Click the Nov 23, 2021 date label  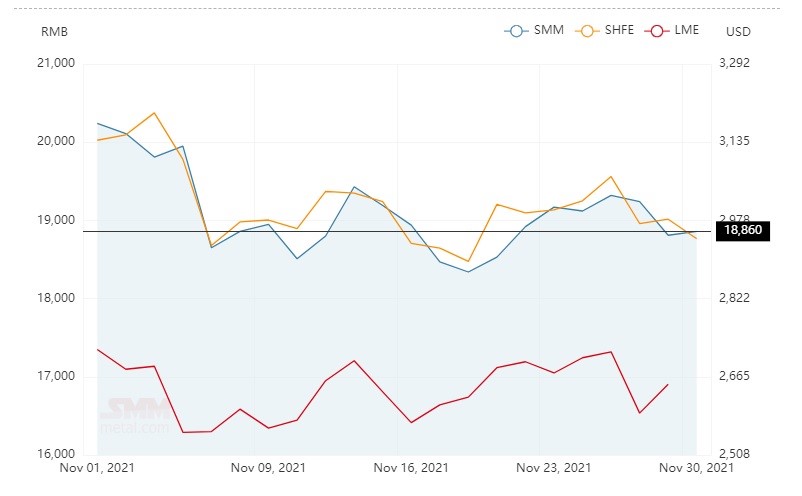coord(554,467)
